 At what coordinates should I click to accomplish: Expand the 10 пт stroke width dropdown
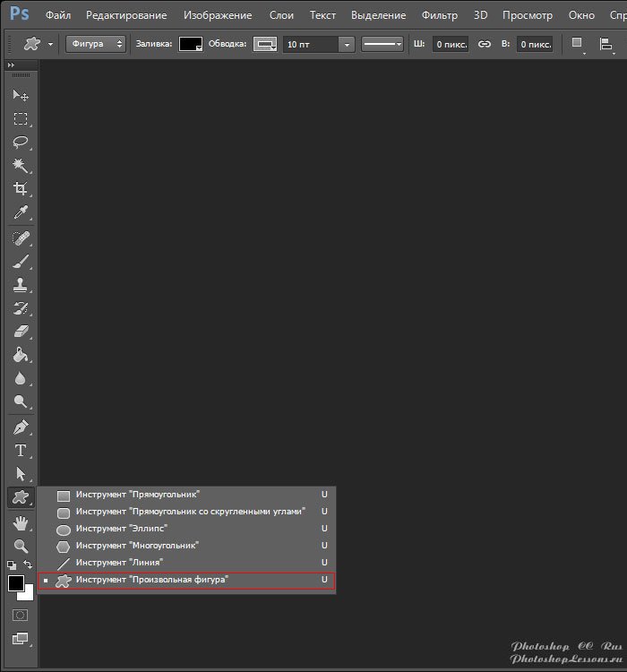(x=346, y=44)
